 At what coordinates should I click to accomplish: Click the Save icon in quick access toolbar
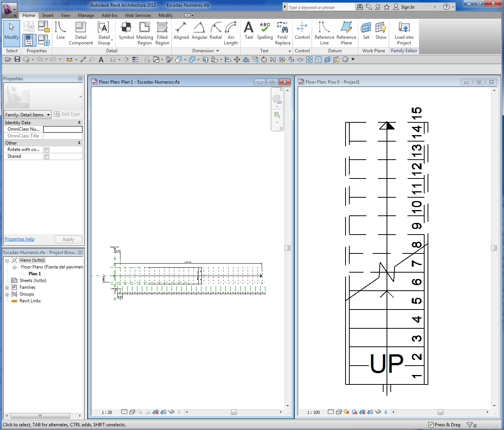17,59
